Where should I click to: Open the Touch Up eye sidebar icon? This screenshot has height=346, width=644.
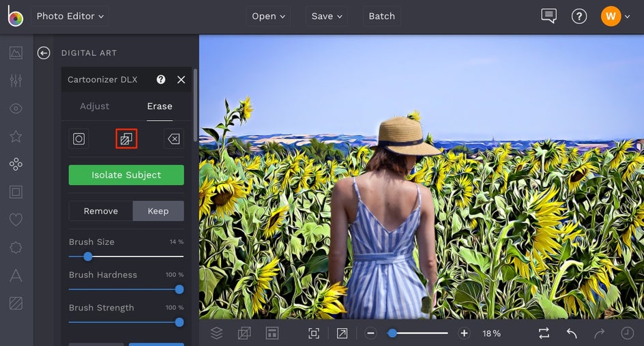(16, 109)
